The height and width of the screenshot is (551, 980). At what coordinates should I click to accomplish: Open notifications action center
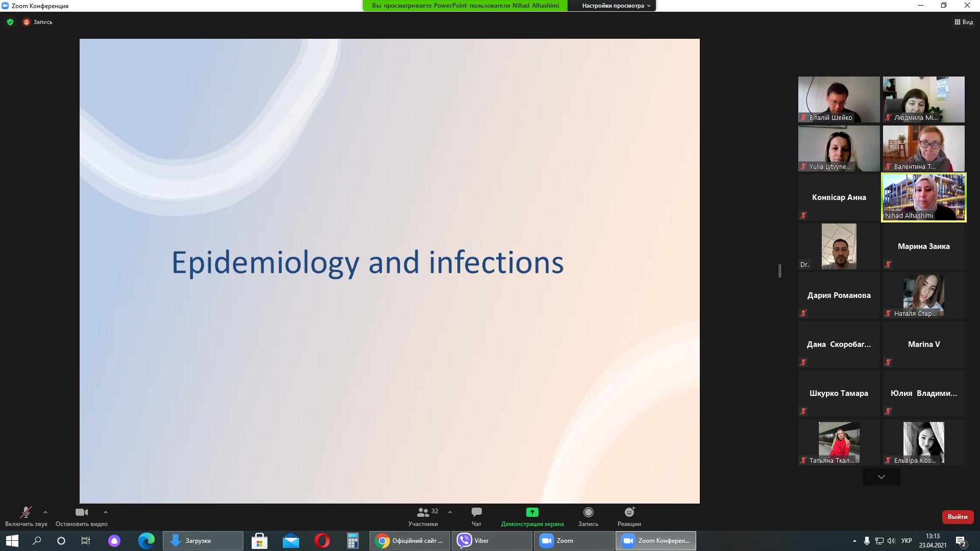point(961,541)
